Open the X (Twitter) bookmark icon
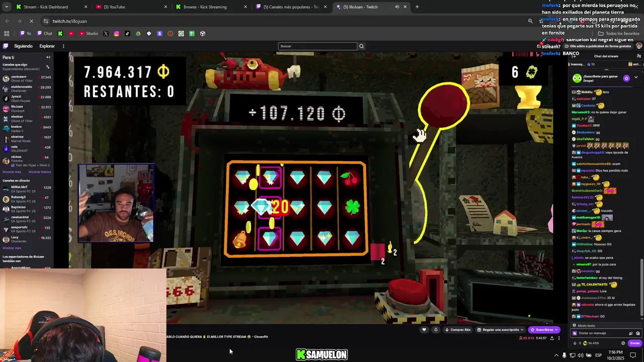 (x=106, y=34)
